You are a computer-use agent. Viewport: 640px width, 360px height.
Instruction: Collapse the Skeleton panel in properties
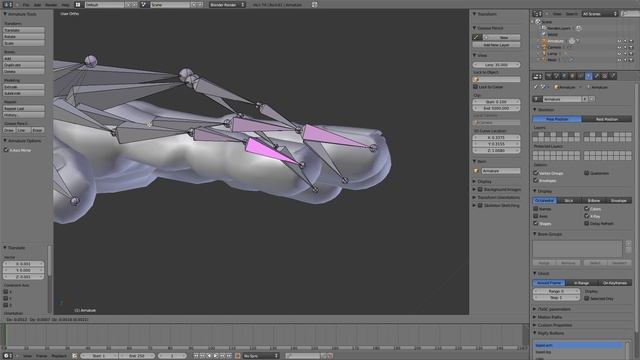535,109
